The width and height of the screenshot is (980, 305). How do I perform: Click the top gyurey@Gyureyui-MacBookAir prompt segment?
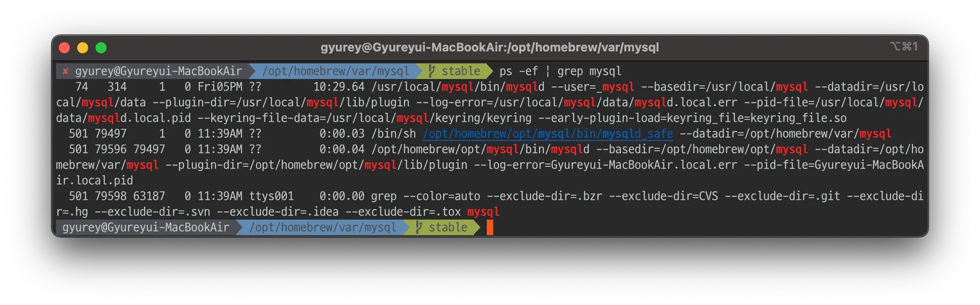158,71
